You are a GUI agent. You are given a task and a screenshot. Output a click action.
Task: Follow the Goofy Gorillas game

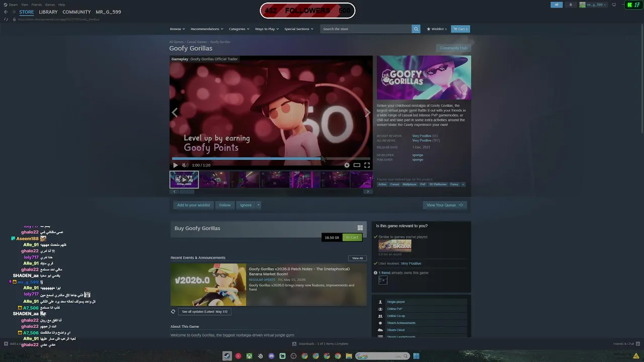pyautogui.click(x=225, y=205)
